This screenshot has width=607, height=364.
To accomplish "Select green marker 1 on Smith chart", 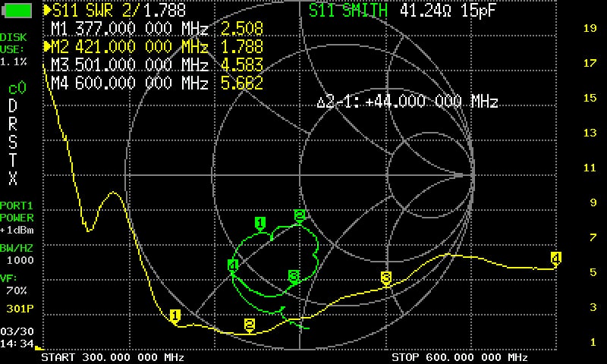I will coord(260,222).
